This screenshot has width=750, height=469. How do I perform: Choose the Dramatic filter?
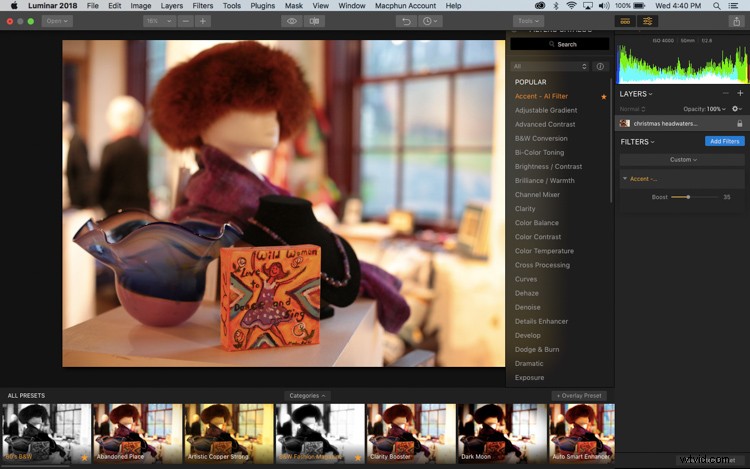click(529, 364)
